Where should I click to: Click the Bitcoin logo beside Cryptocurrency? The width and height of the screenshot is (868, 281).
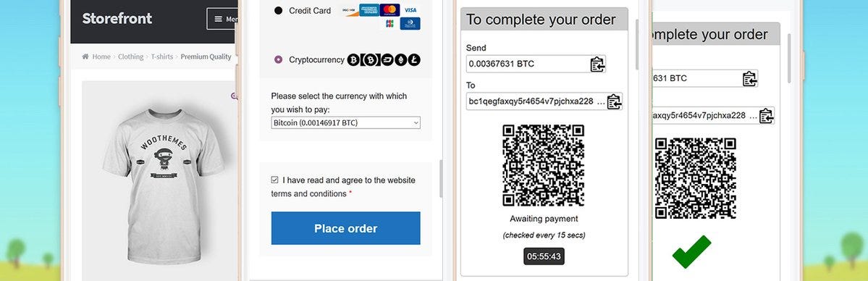(353, 60)
